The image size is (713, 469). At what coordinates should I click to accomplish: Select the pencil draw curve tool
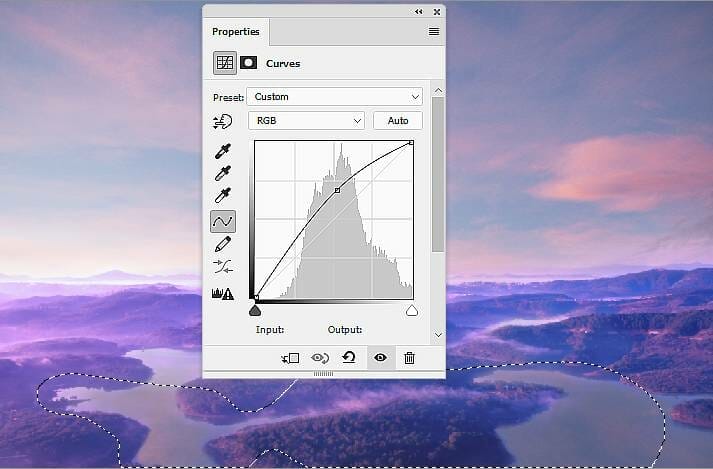[x=223, y=244]
